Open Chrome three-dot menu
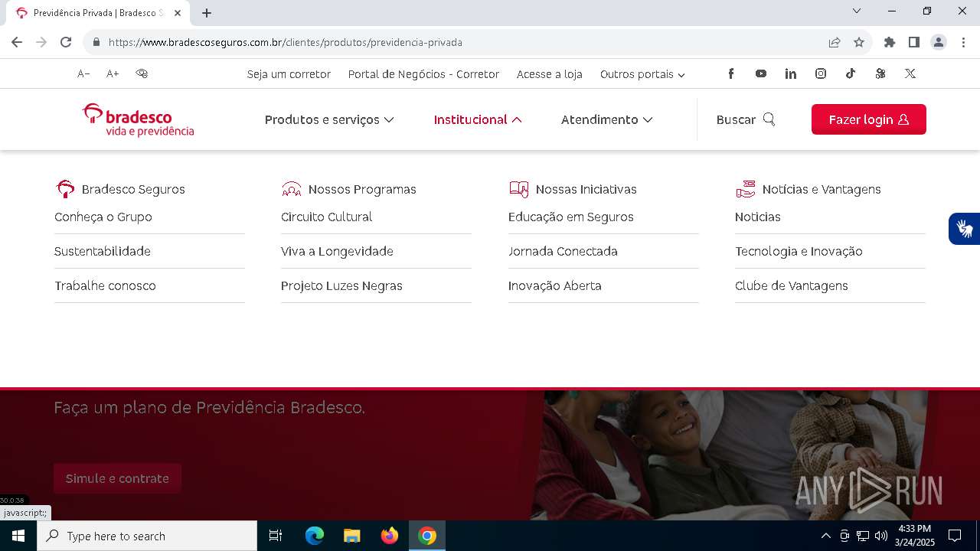Image resolution: width=980 pixels, height=551 pixels. coord(963,42)
